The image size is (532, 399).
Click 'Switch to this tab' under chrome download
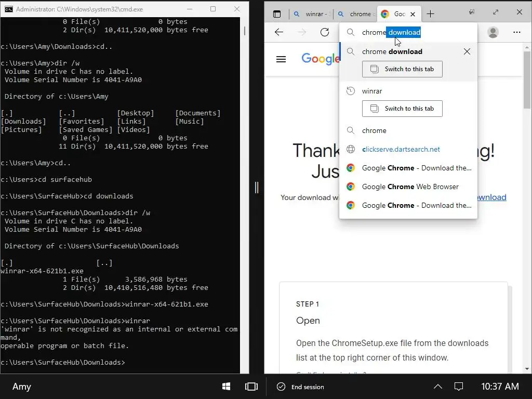click(402, 69)
